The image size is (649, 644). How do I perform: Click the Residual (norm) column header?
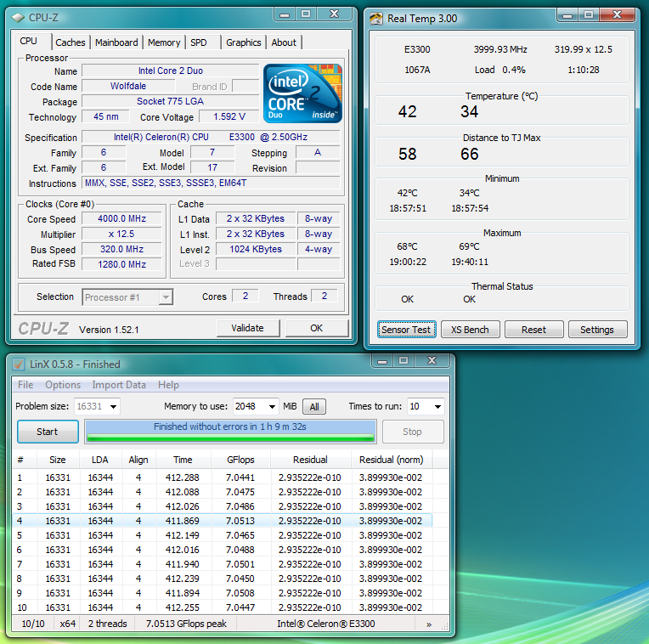click(x=391, y=460)
